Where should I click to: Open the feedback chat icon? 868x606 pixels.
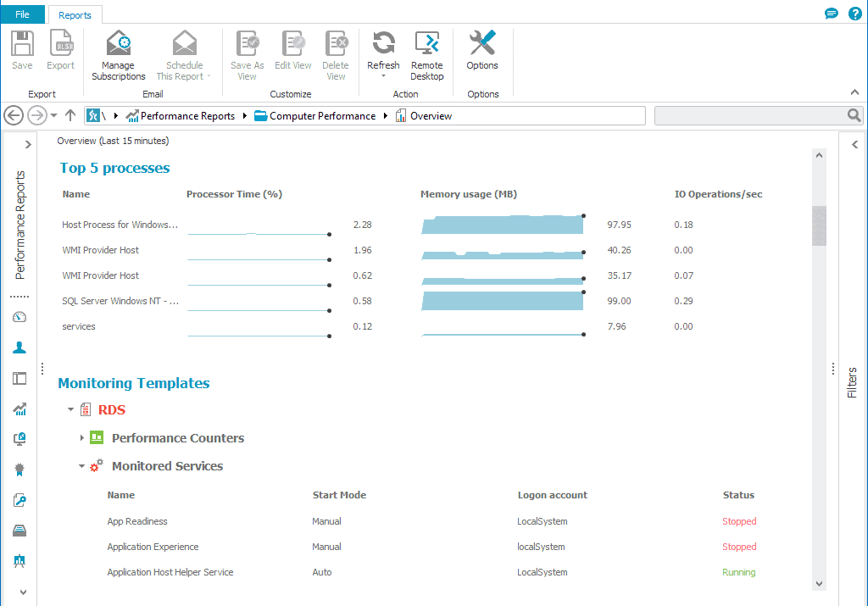tap(831, 14)
